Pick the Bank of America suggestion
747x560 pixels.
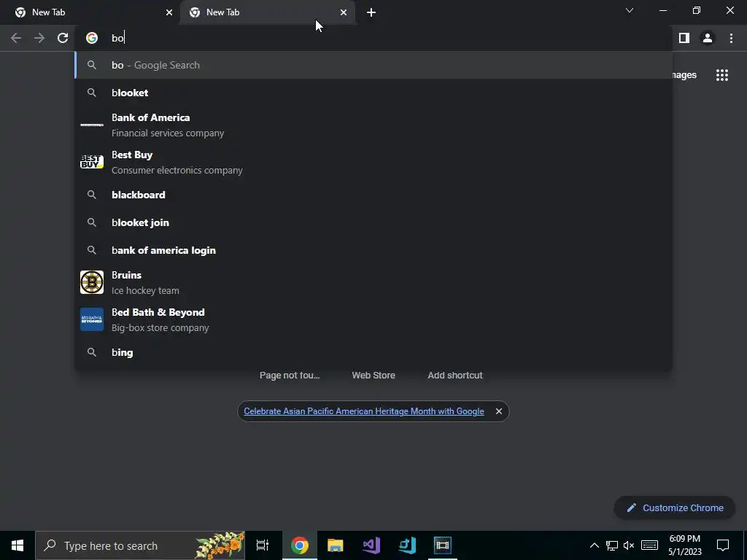point(374,125)
